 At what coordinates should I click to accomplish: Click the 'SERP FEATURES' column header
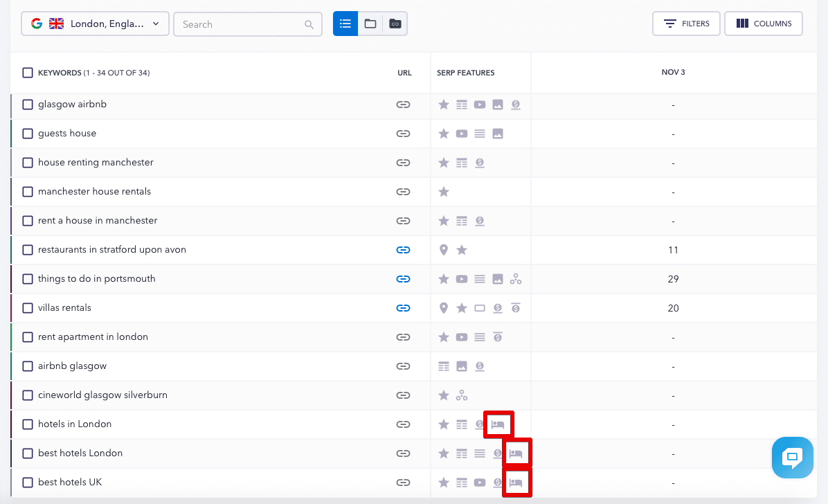click(x=466, y=73)
